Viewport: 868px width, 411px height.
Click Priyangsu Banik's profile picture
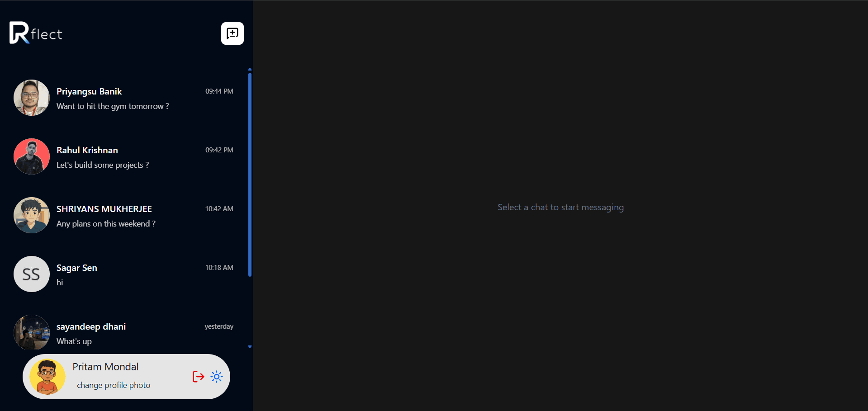point(31,98)
